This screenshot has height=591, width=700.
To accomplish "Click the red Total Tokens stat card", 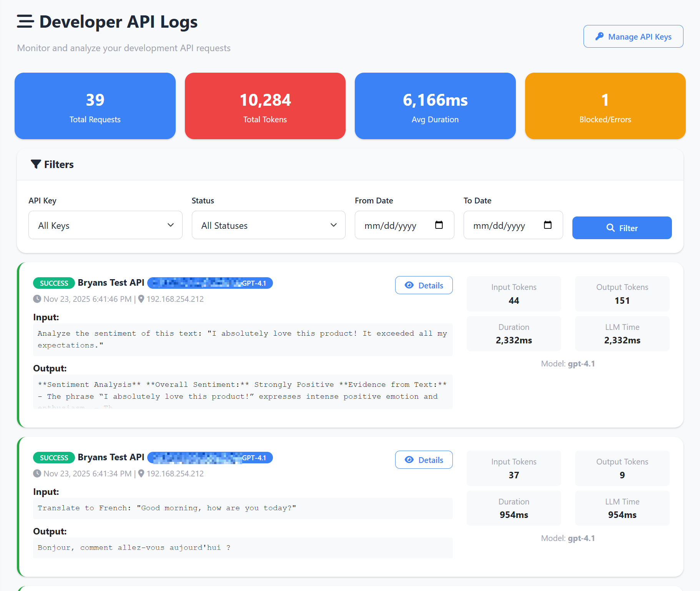I will tap(265, 106).
